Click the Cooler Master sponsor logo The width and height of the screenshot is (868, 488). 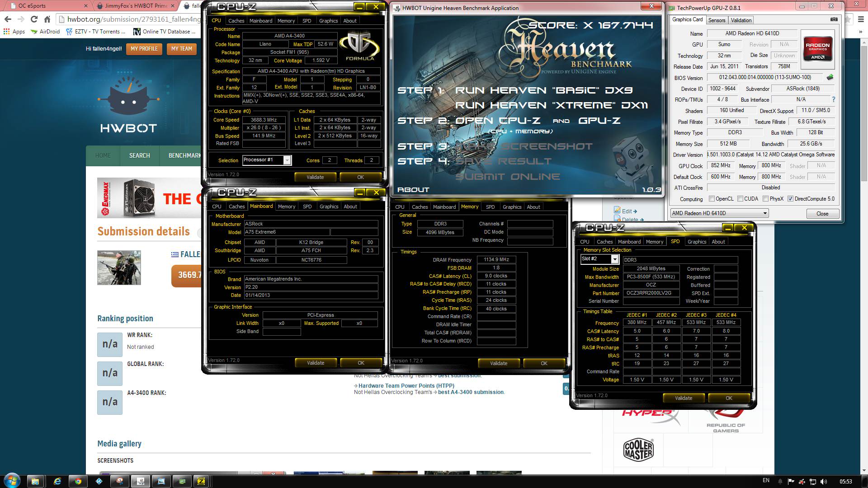638,450
